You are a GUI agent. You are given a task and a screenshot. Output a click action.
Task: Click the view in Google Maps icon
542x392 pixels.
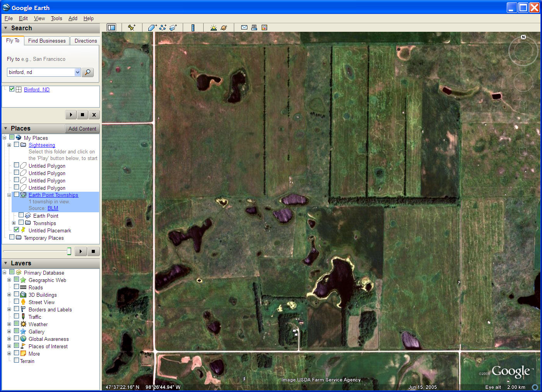[264, 28]
